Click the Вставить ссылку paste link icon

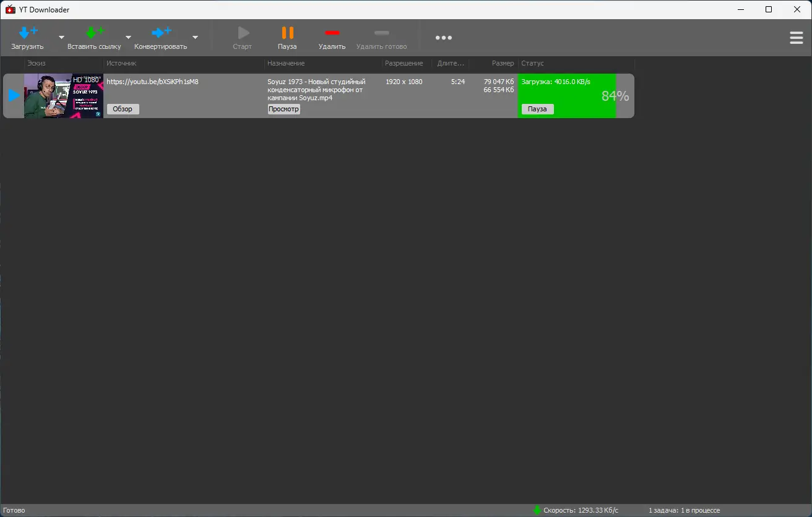click(95, 32)
